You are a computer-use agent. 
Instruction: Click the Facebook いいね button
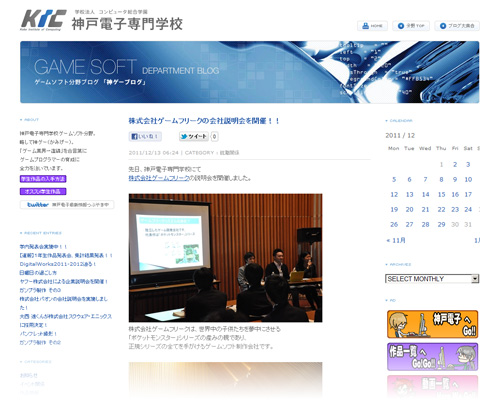(145, 136)
